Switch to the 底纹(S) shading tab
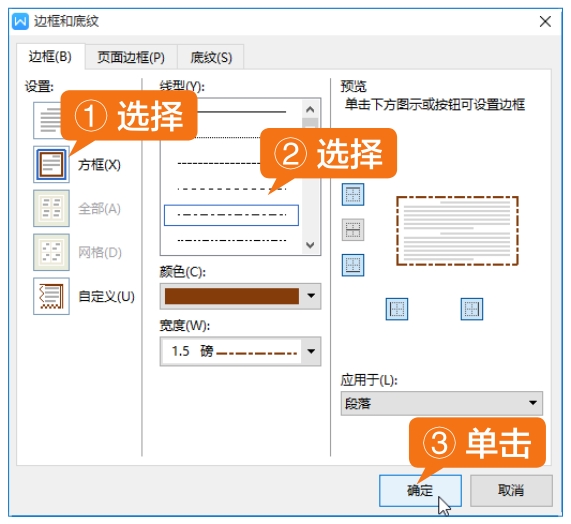The height and width of the screenshot is (524, 571). 211,57
